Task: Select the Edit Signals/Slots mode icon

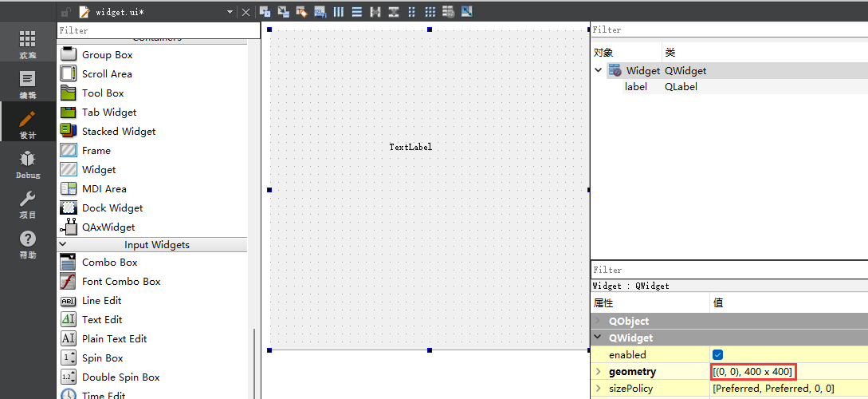Action: coord(284,11)
